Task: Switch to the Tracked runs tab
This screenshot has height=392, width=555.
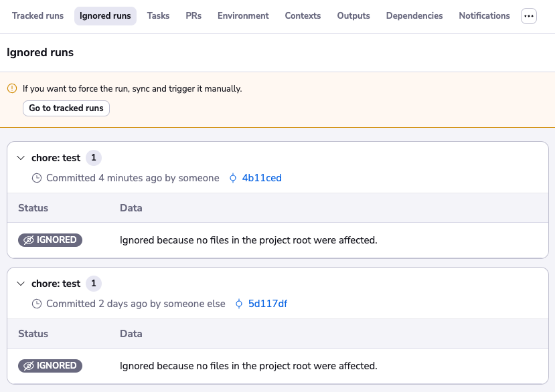Action: (x=37, y=16)
